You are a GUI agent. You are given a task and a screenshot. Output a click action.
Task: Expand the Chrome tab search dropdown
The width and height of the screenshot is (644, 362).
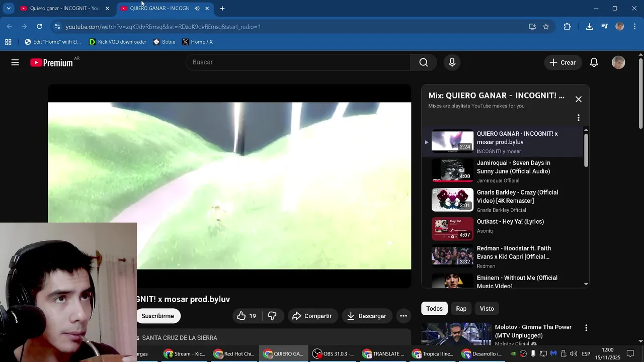tap(9, 9)
